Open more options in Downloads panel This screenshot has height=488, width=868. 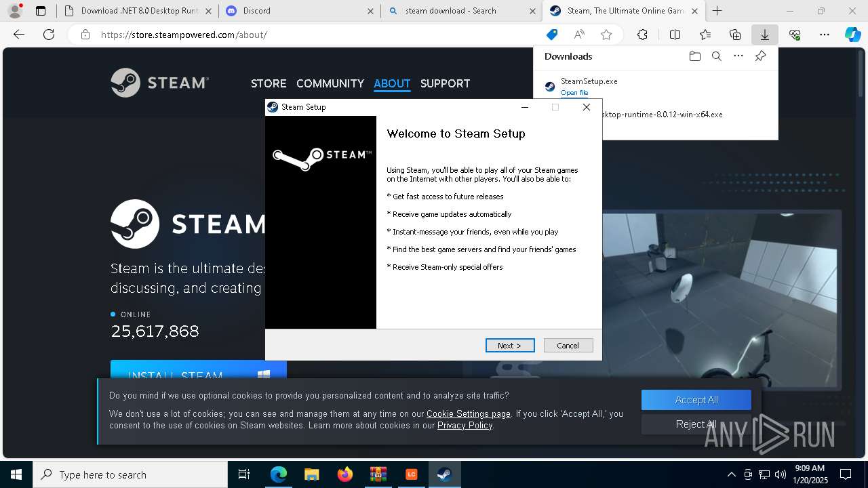(738, 56)
